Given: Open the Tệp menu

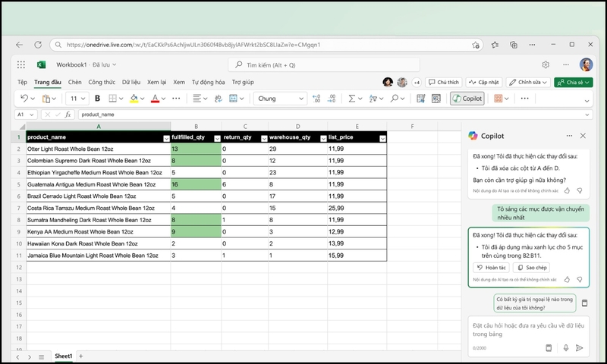Looking at the screenshot, I should [x=22, y=82].
